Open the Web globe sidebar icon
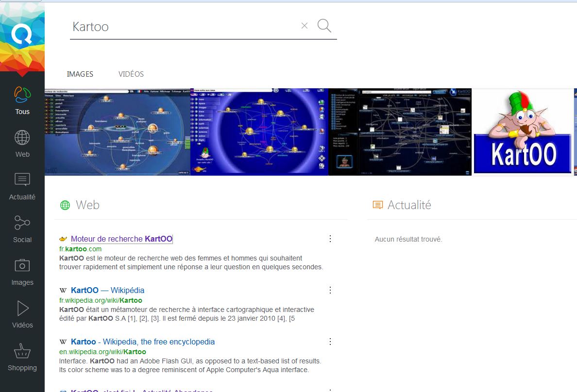The height and width of the screenshot is (392, 577). [x=22, y=138]
